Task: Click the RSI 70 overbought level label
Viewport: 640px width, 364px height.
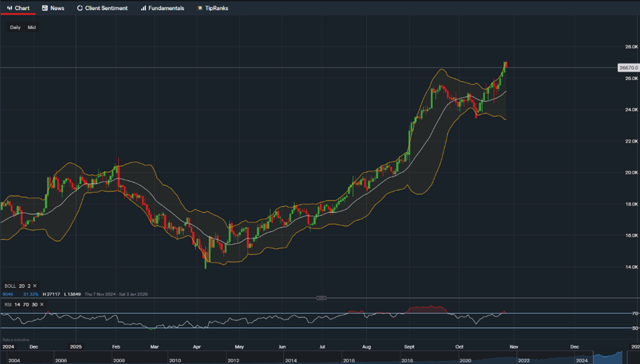Action: point(635,314)
